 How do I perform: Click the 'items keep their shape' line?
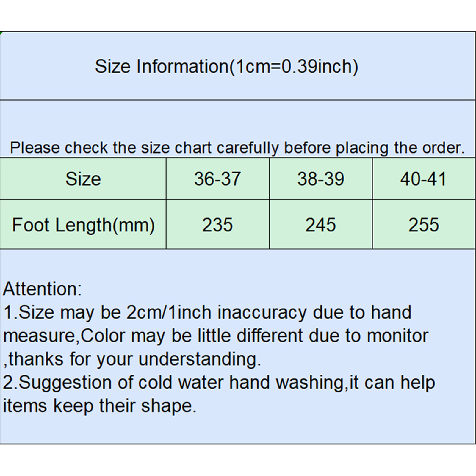click(x=100, y=406)
